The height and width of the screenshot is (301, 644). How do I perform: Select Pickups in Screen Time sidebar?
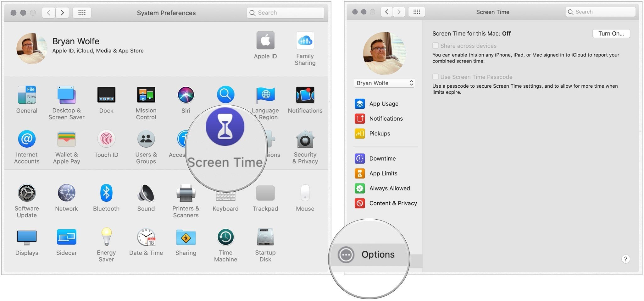(x=372, y=134)
